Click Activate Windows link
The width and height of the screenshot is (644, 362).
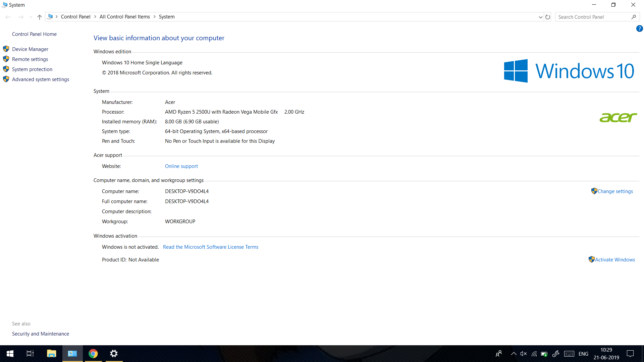point(615,260)
